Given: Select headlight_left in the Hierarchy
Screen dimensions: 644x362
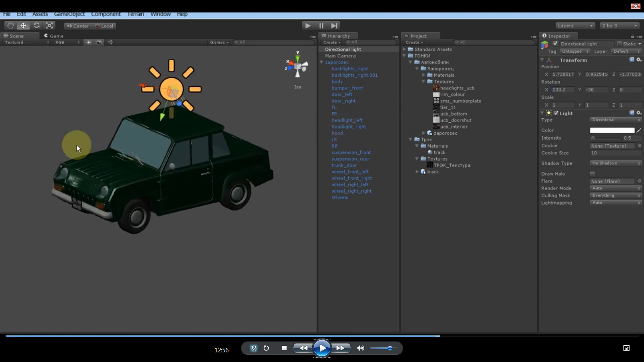Looking at the screenshot, I should [x=347, y=120].
